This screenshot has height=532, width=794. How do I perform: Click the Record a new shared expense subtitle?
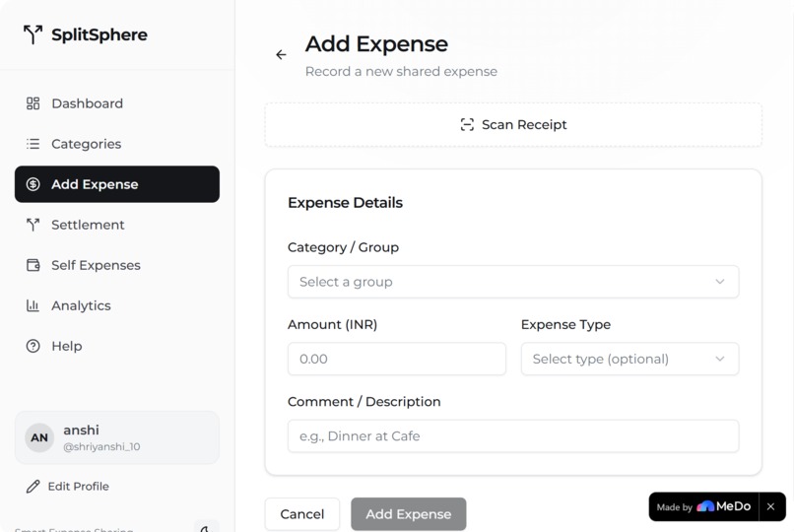401,71
